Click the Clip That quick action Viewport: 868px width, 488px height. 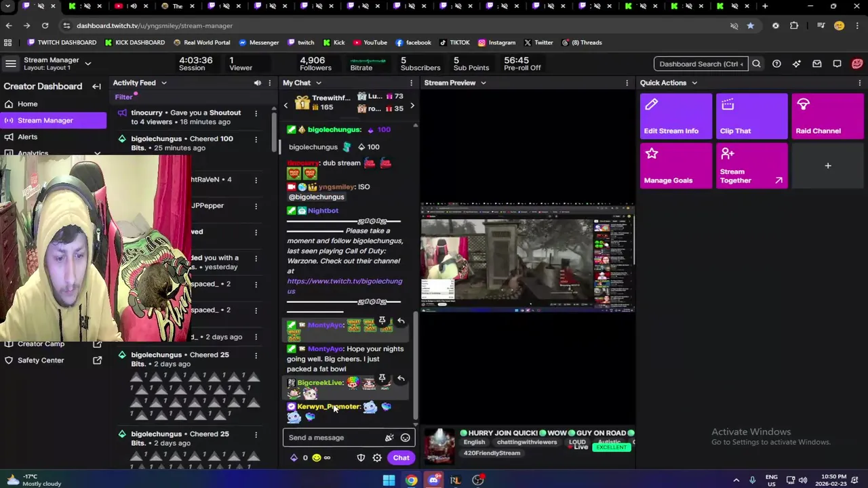click(x=752, y=116)
